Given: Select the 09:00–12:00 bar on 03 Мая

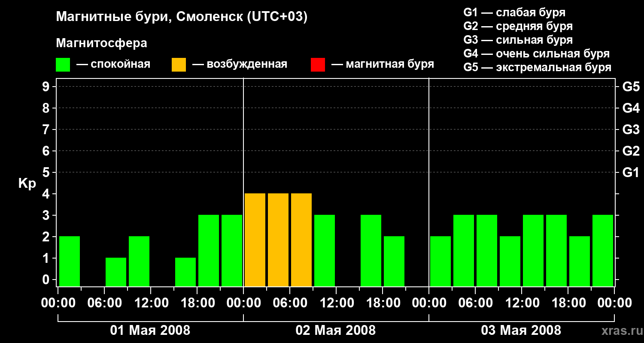Looking at the screenshot, I should (510, 261).
